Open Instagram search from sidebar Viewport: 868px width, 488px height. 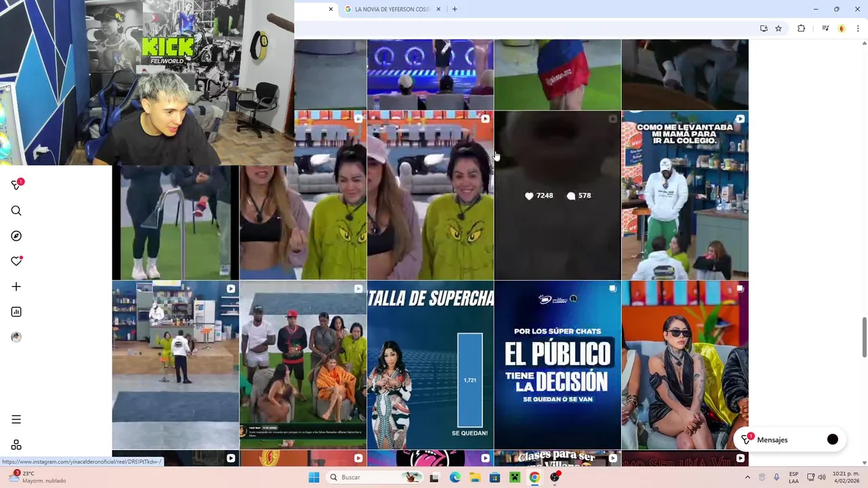tap(16, 211)
